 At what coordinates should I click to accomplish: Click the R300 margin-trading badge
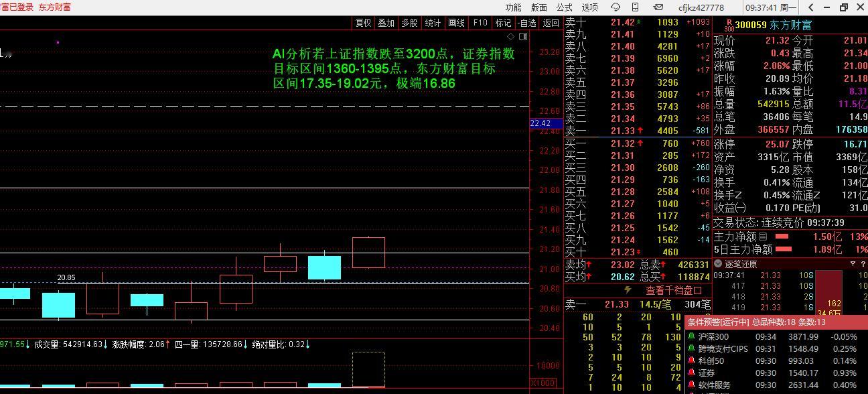[729, 25]
